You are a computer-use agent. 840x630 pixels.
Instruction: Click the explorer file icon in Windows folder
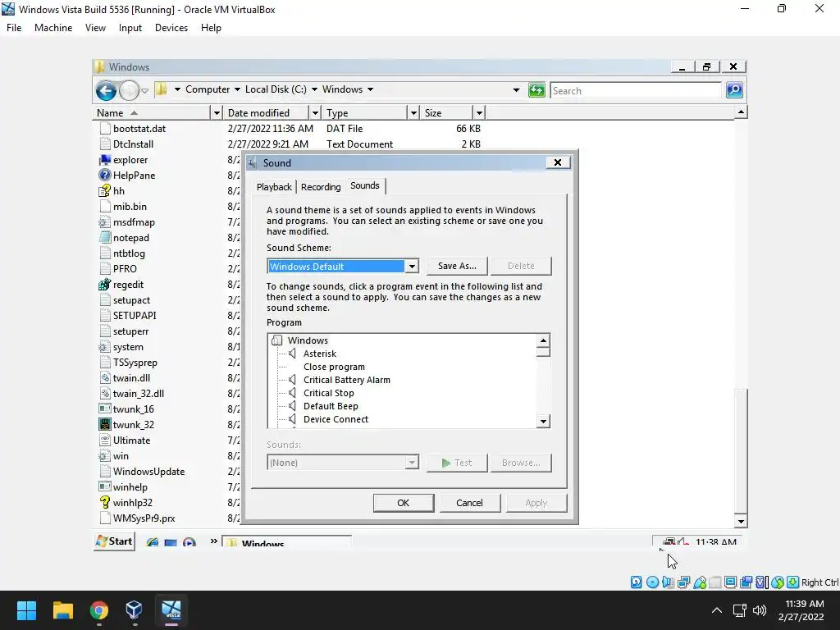tap(105, 160)
